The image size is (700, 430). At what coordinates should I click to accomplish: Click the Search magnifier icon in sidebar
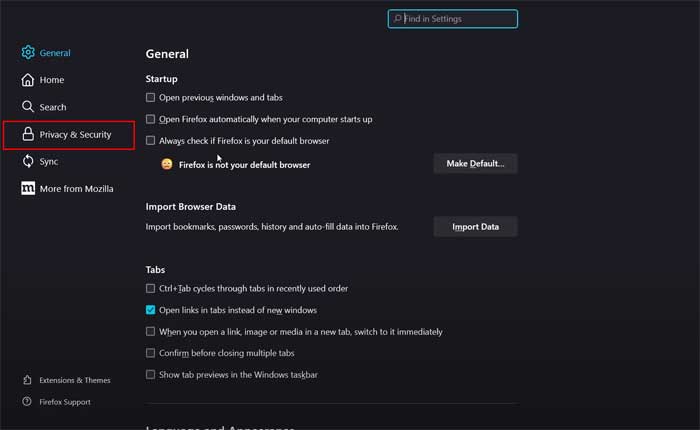pos(28,107)
